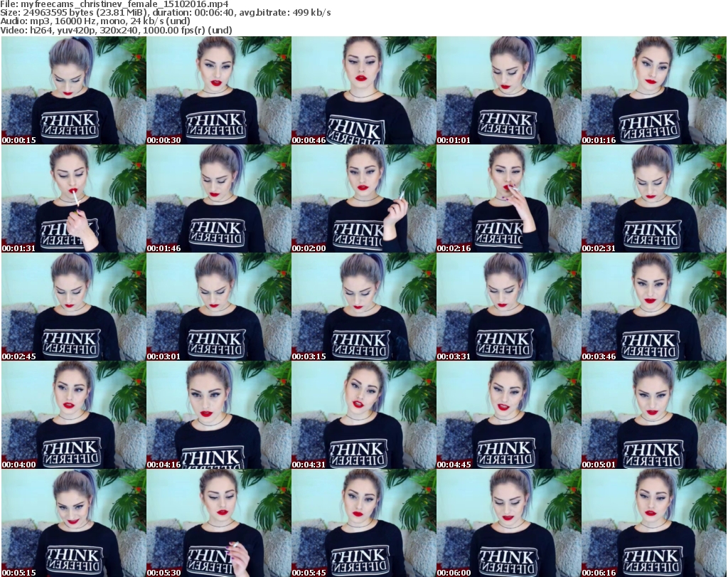Click the thumbnail marked 00:02:16

tap(508, 198)
